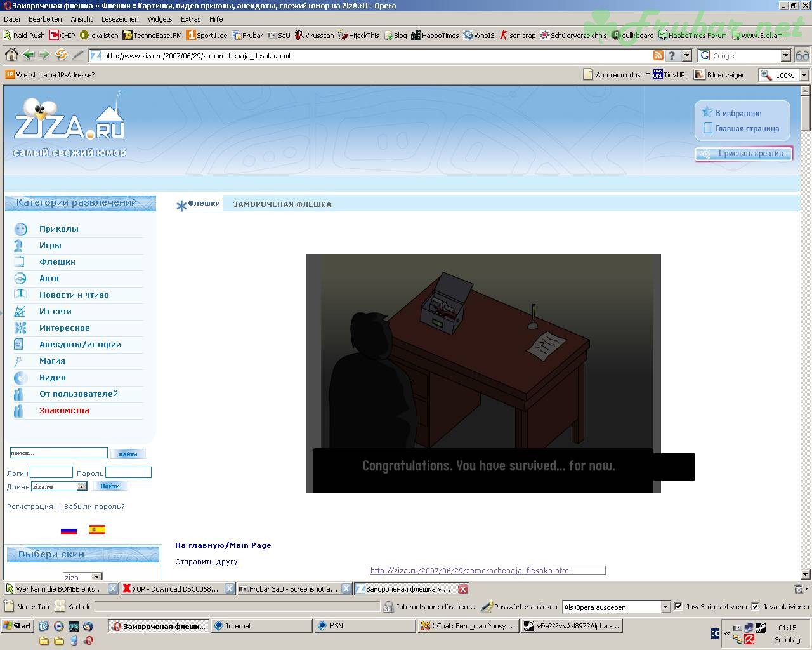Viewport: 812px width, 650px height.
Task: Go to the Opera home page button
Action: (x=11, y=55)
